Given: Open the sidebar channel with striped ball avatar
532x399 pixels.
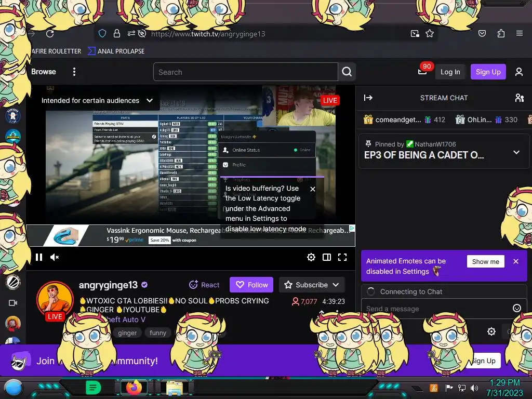Looking at the screenshot, I should tap(13, 282).
